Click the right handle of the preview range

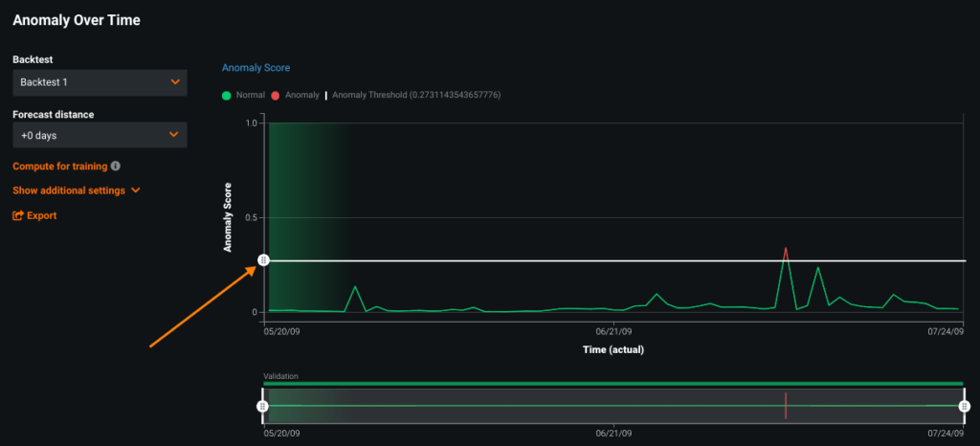point(965,406)
